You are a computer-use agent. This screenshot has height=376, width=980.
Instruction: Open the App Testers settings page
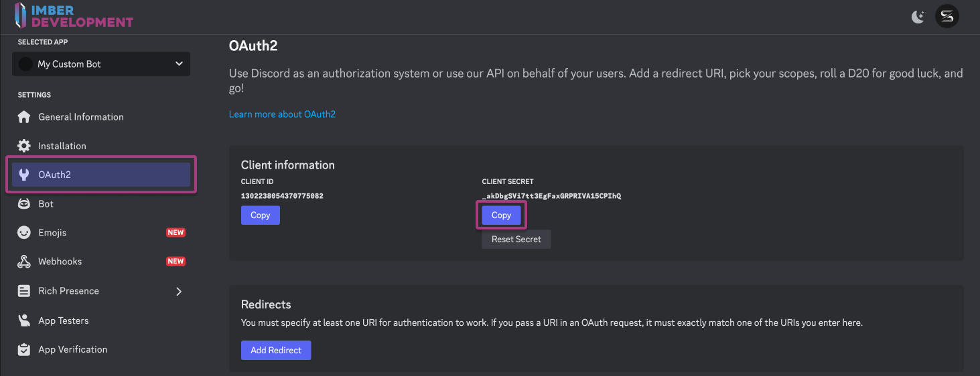click(64, 320)
